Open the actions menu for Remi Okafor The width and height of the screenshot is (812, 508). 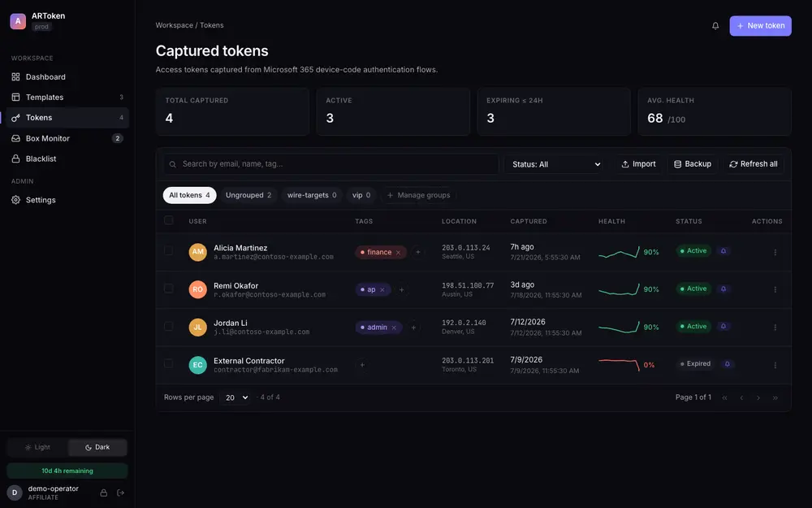(x=775, y=290)
